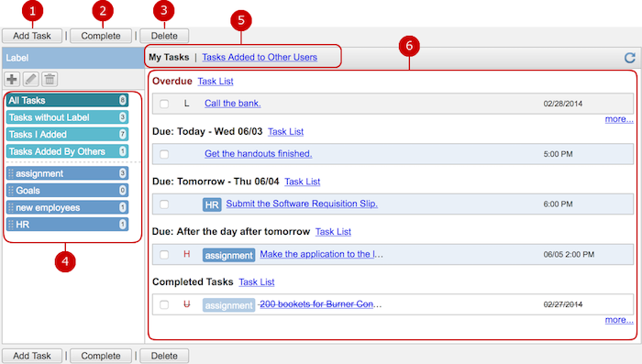This screenshot has width=642, height=364.
Task: Open Get the handouts finished task
Action: [x=259, y=153]
